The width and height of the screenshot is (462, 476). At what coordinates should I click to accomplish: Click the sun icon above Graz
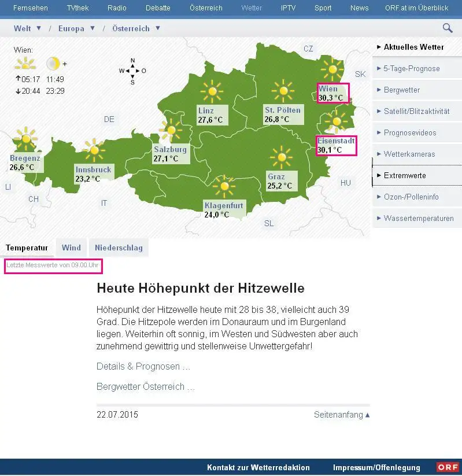pyautogui.click(x=281, y=157)
